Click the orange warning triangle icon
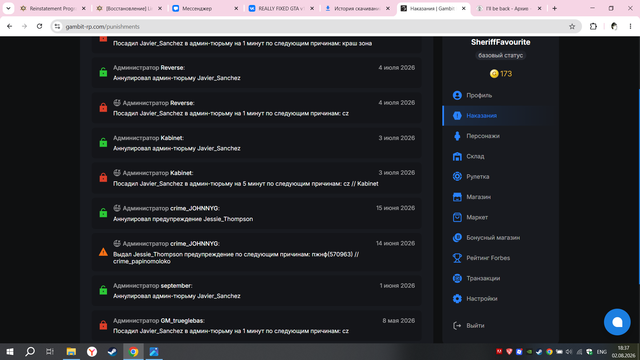Viewport: 640px width, 360px height. 103,252
